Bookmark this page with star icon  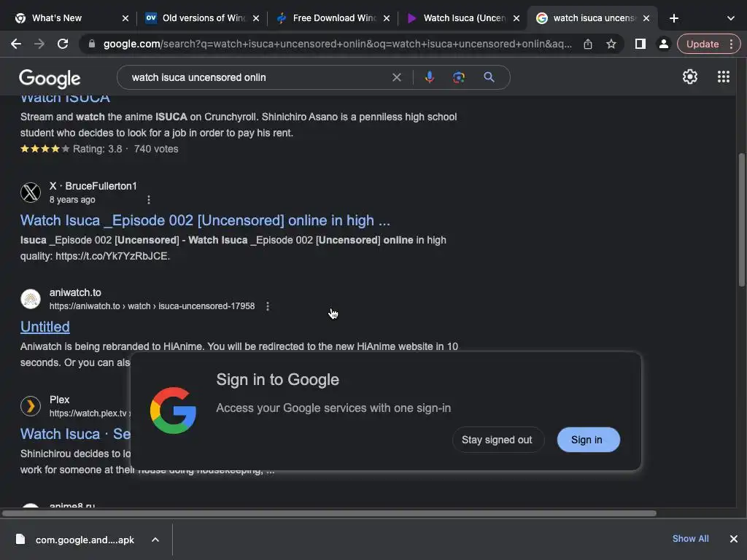coord(611,44)
